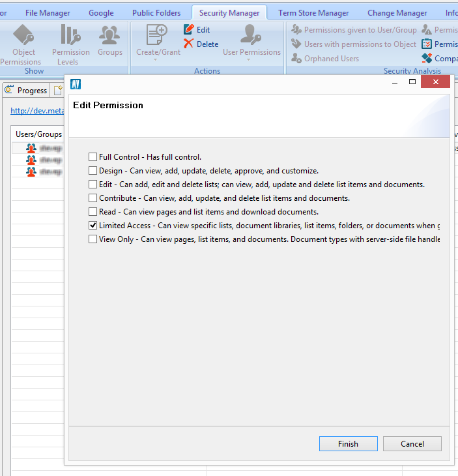Viewport: 458px width, 476px height.
Task: Click the Compare icon in Security Analysis
Action: (x=427, y=58)
